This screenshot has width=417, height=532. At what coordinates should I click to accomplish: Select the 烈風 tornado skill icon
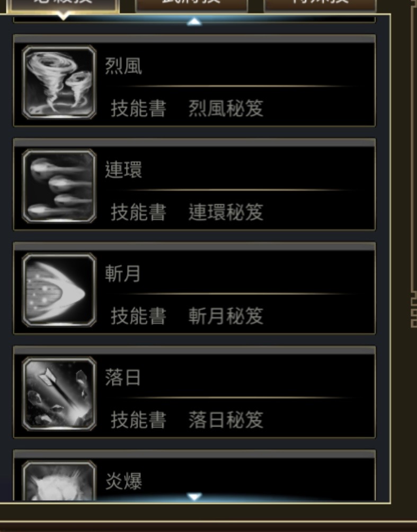tap(59, 82)
